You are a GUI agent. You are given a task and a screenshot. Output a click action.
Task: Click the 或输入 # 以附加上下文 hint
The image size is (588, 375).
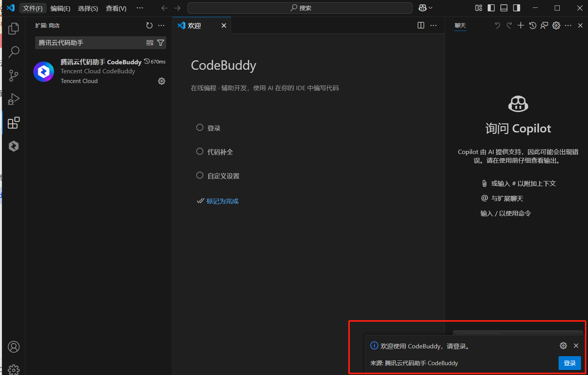coord(523,183)
